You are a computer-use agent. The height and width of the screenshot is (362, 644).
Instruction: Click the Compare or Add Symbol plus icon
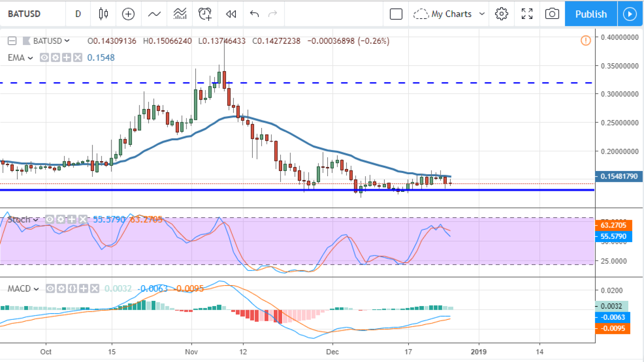tap(128, 14)
